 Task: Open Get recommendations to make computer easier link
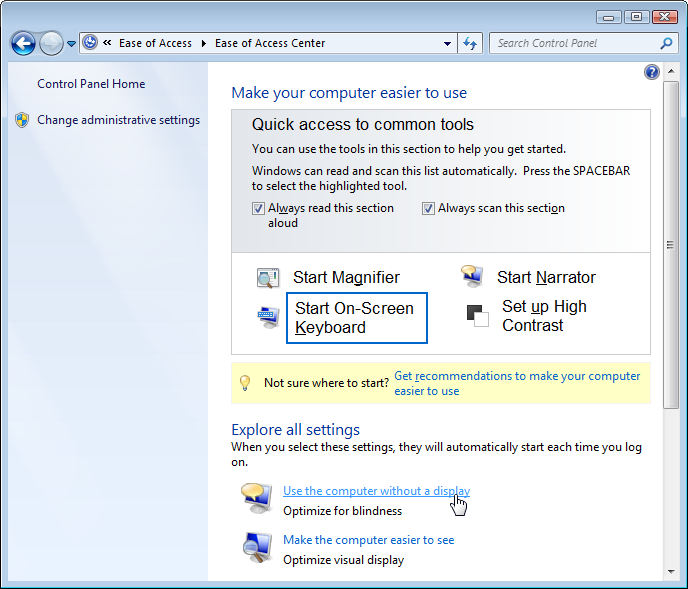pyautogui.click(x=517, y=383)
